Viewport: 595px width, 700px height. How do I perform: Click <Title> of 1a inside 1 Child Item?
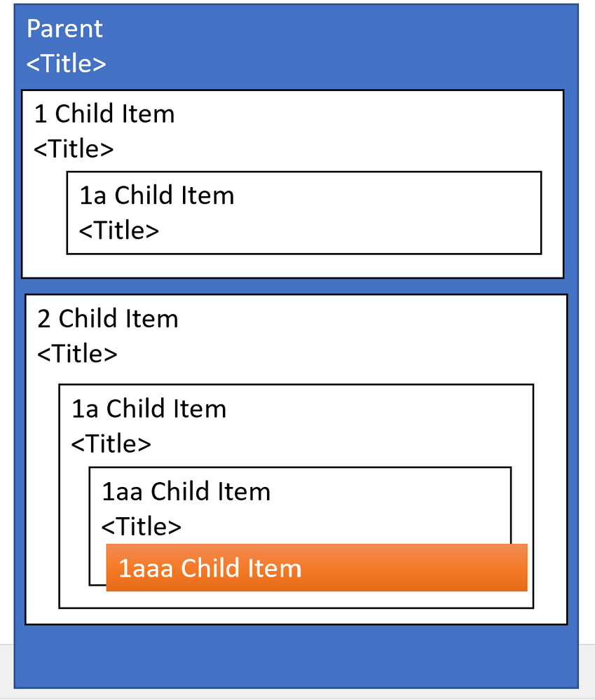click(118, 231)
